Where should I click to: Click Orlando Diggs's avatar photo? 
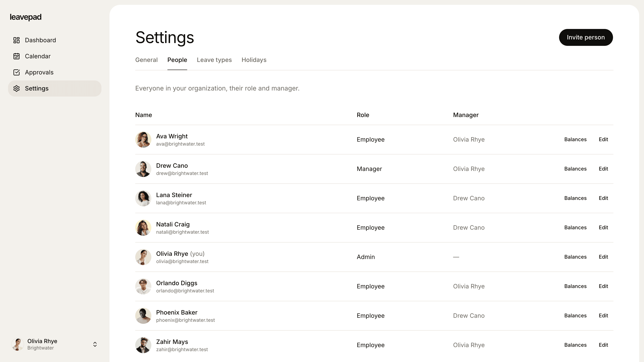coord(143,286)
